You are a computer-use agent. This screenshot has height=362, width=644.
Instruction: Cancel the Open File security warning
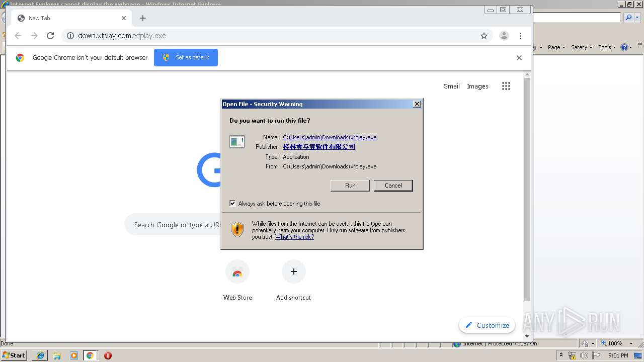click(393, 186)
